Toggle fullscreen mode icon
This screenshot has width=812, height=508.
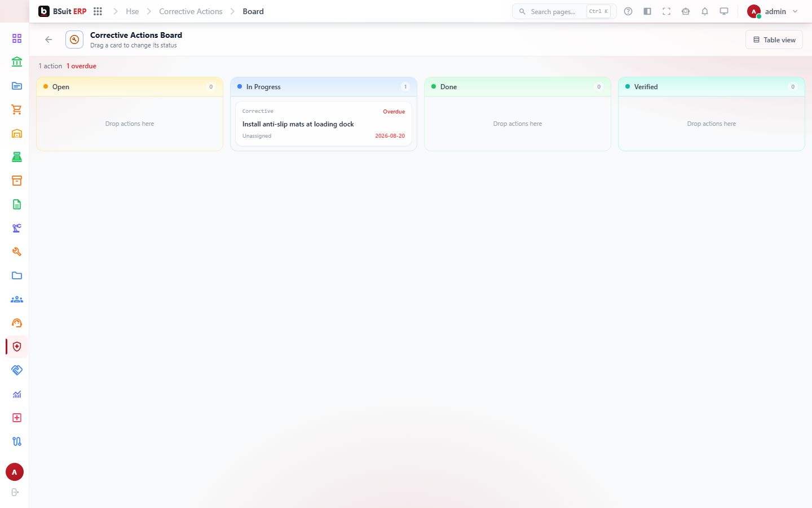coord(667,11)
